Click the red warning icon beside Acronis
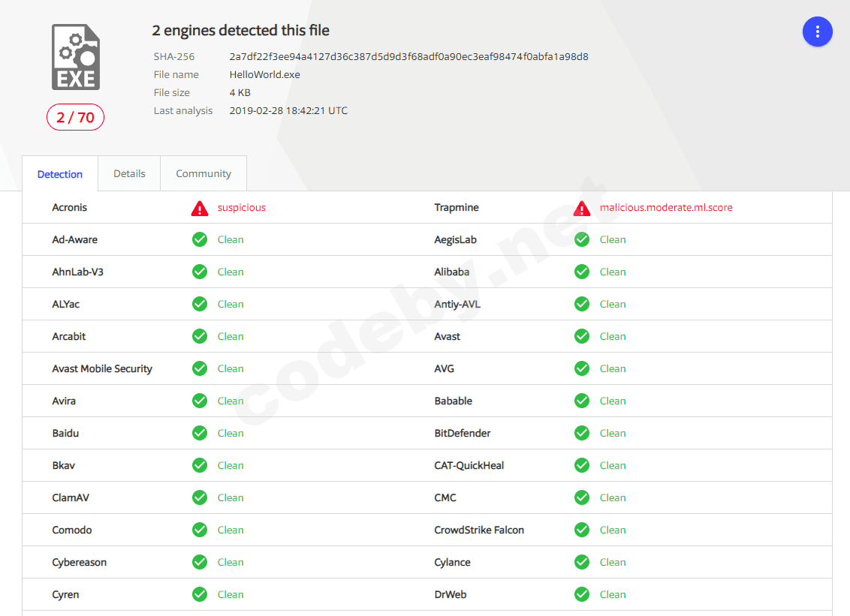The image size is (850, 616). [x=200, y=208]
